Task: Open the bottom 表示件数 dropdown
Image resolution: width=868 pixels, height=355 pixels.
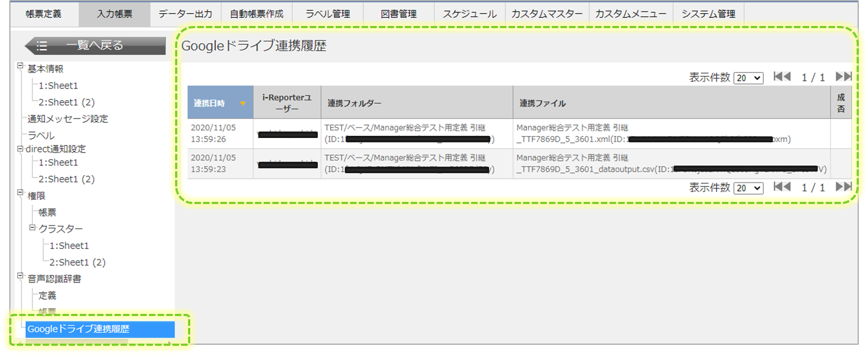Action: (x=748, y=188)
